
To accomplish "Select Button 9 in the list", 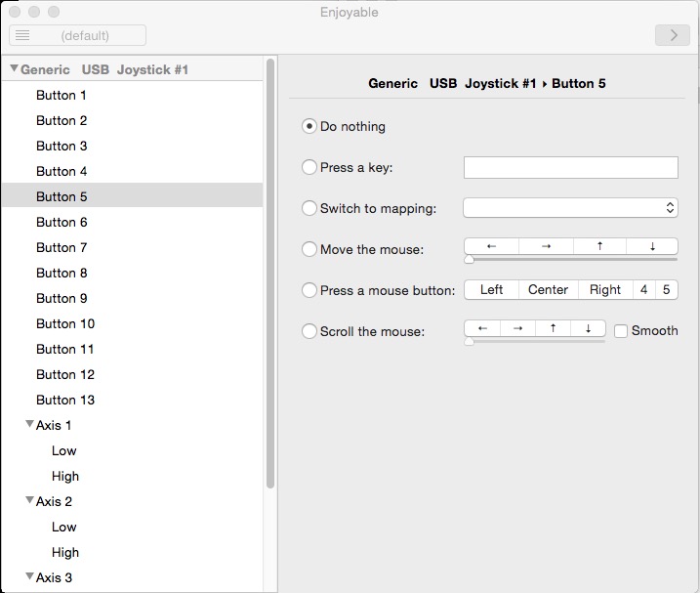I will [x=132, y=299].
